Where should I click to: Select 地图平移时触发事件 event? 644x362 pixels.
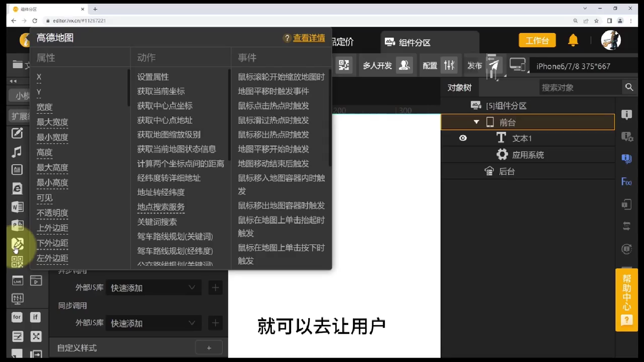(273, 91)
